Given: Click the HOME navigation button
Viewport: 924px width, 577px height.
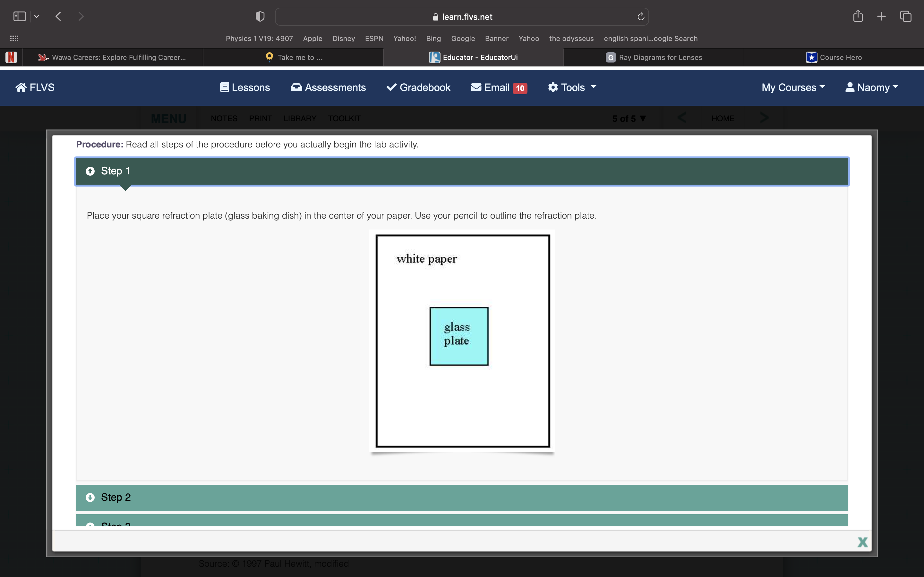Looking at the screenshot, I should [x=723, y=118].
